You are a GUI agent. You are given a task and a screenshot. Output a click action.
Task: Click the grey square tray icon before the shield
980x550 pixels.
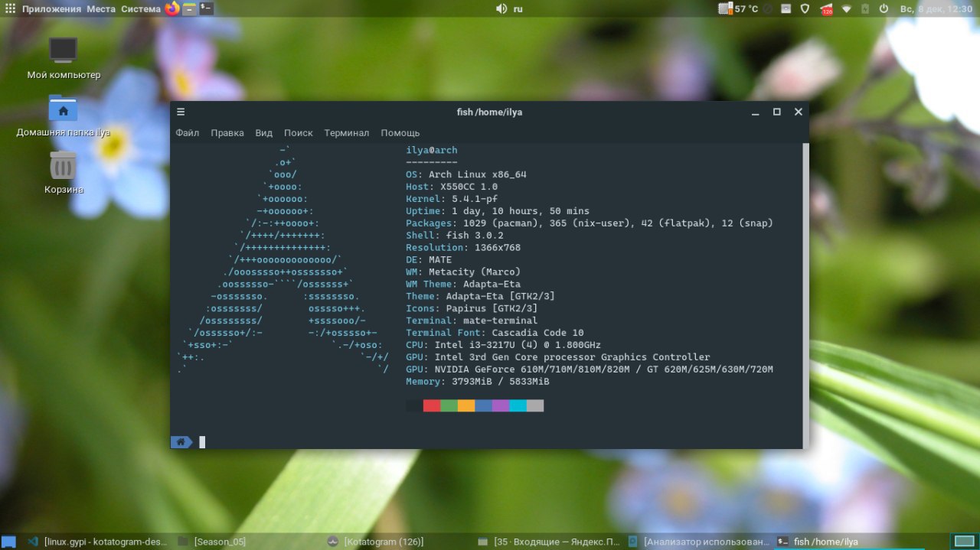786,8
